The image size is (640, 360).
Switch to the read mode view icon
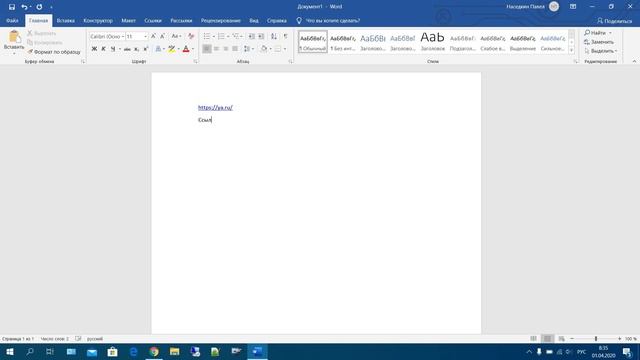coord(533,339)
